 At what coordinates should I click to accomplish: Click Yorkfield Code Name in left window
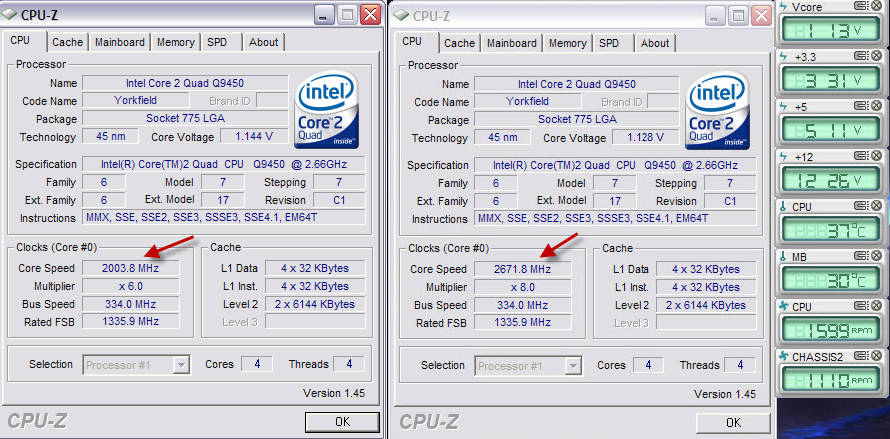pyautogui.click(x=135, y=101)
